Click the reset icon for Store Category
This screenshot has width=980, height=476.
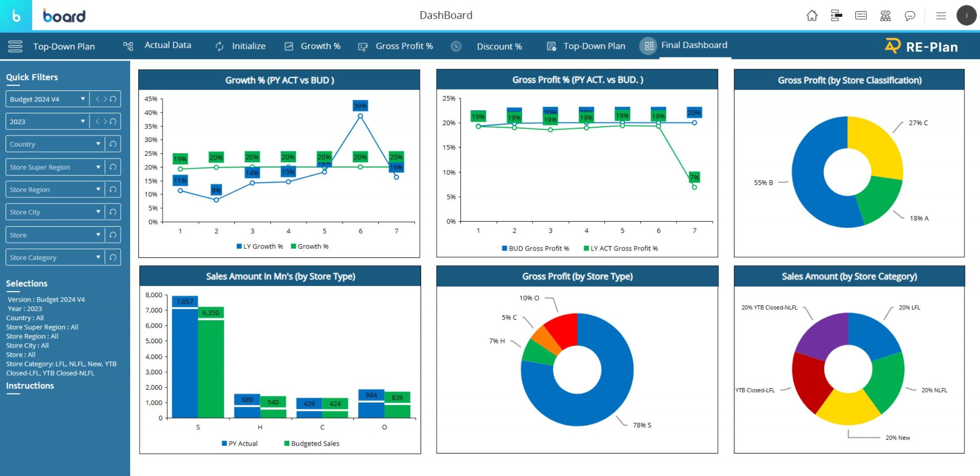click(113, 257)
